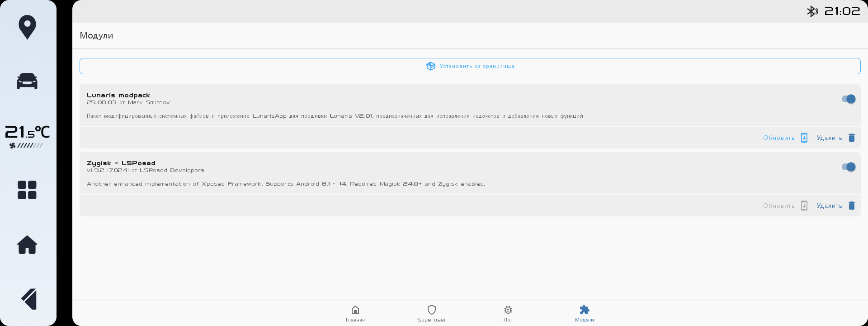
Task: Disable the Zygisk - LSPosed toggle
Action: click(x=849, y=167)
